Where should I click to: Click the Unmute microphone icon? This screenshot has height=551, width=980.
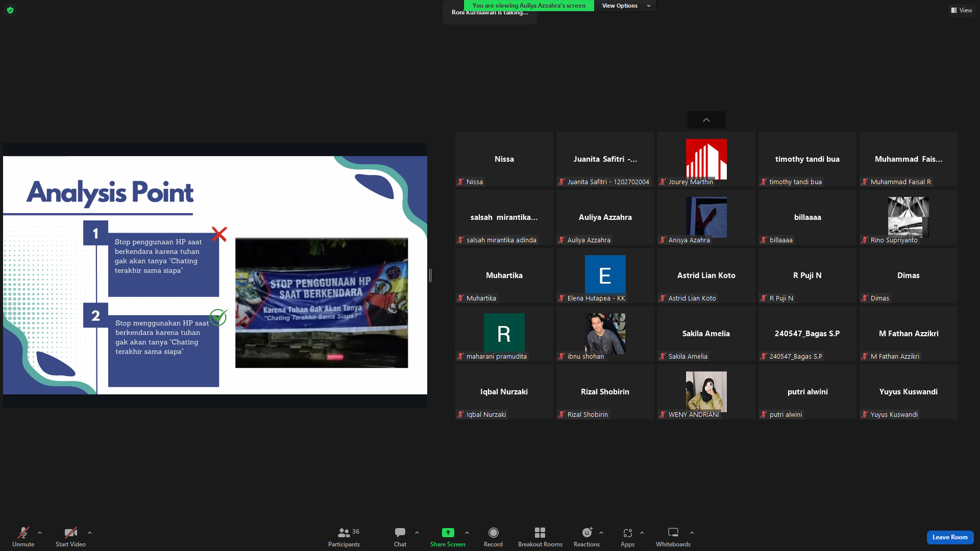click(23, 533)
